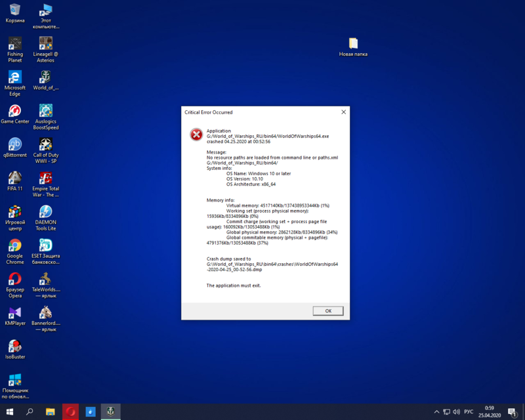The image size is (525, 420).
Task: Launch World_of_... desktop shortcut
Action: [46, 81]
